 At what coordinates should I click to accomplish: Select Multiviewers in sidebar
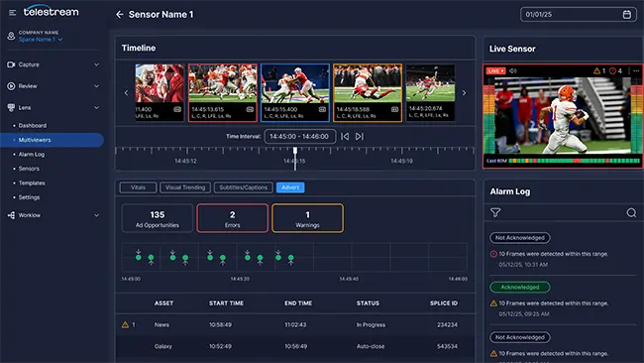click(x=52, y=140)
